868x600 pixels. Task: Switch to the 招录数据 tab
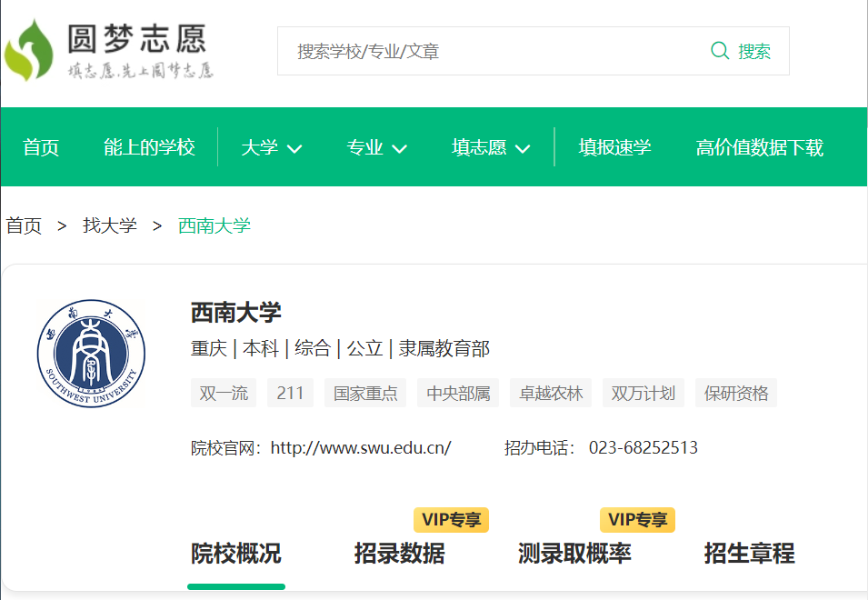(400, 554)
